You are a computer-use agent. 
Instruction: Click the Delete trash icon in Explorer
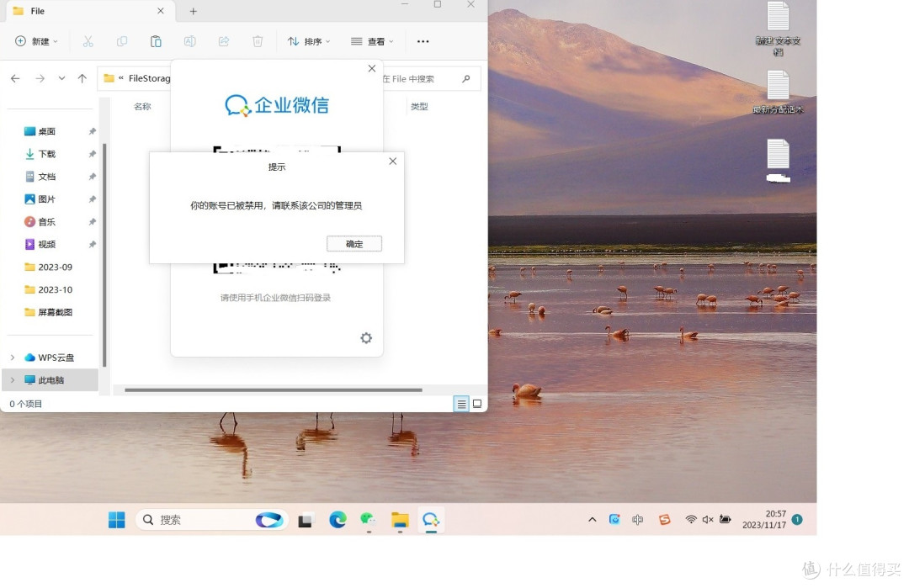pyautogui.click(x=258, y=41)
